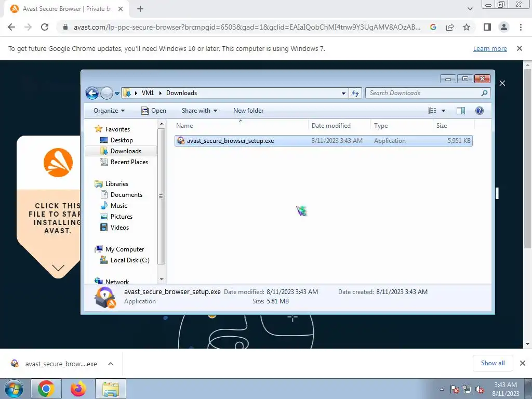The image size is (532, 399).
Task: Expand download item options chevron
Action: coord(111,364)
